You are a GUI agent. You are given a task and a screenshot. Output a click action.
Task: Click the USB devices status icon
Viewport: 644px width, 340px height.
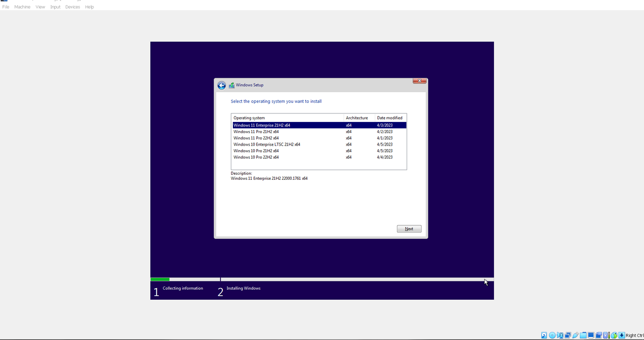coord(576,335)
